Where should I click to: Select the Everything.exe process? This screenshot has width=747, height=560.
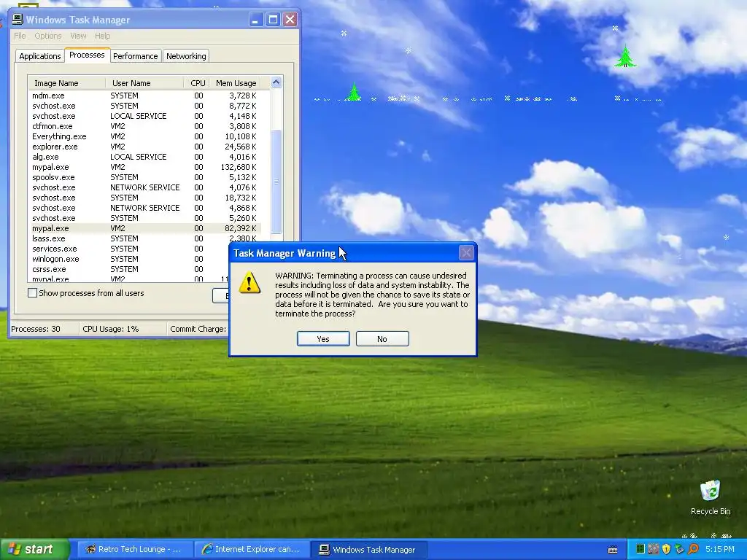[144, 136]
